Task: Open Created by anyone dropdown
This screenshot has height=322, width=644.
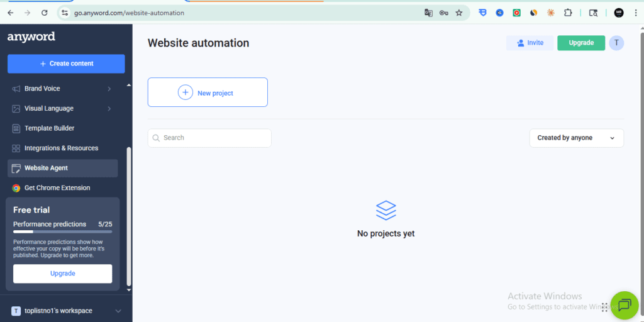Action: 577,138
